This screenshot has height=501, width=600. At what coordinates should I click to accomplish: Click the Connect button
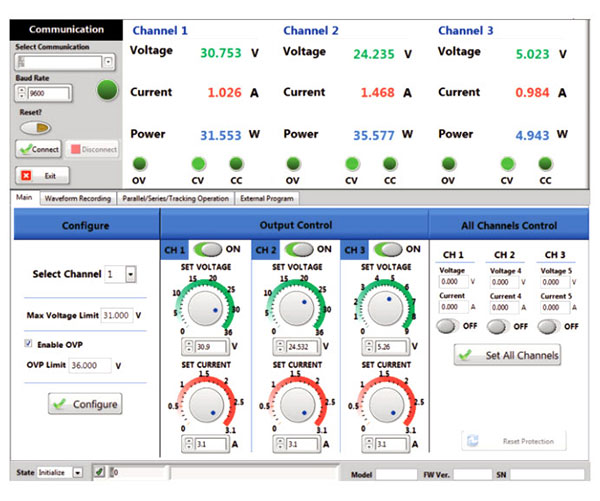(x=38, y=149)
